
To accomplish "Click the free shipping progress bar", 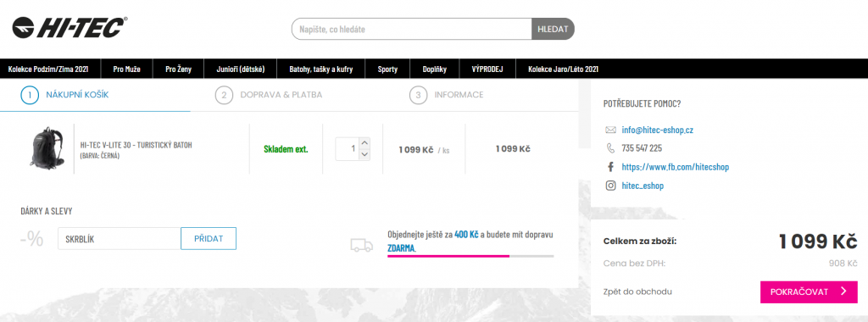I will pos(470,256).
